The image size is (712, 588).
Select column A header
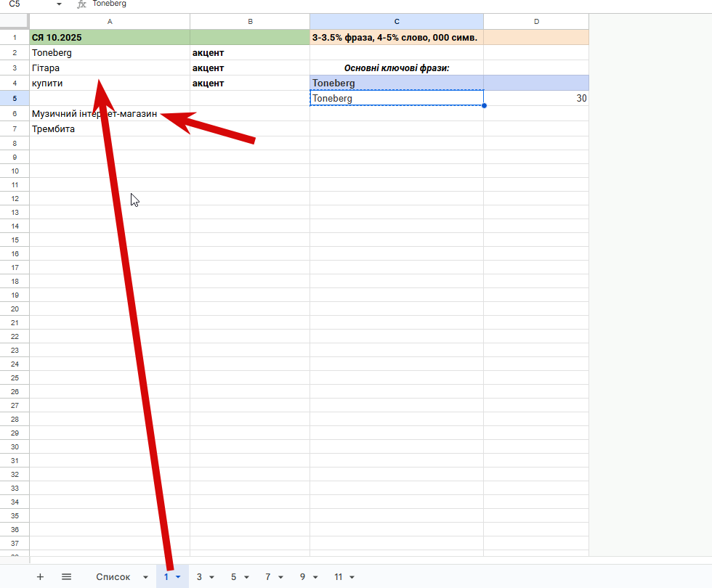(110, 21)
